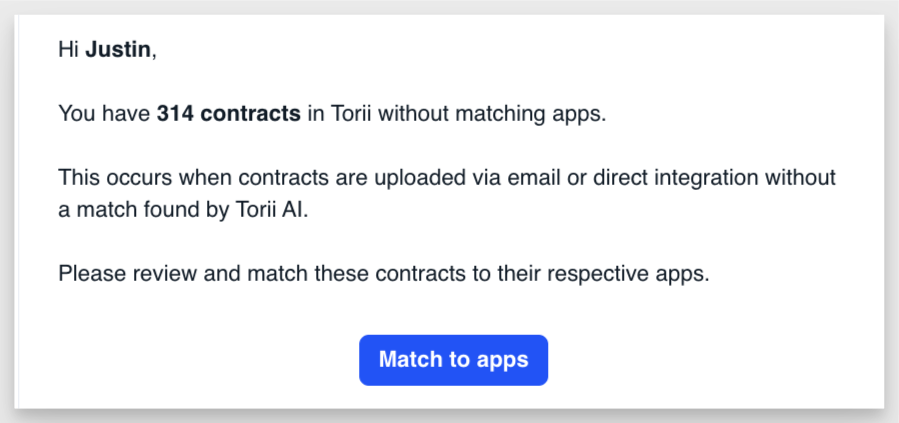
Task: Click the Match to apps button
Action: [x=454, y=360]
